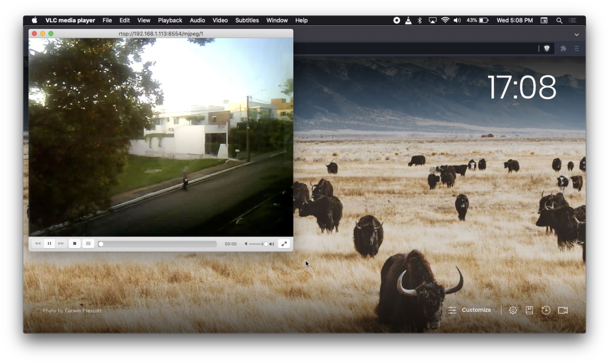Screen dimensions: 609x364
Task: Open the Video menu
Action: coord(220,20)
